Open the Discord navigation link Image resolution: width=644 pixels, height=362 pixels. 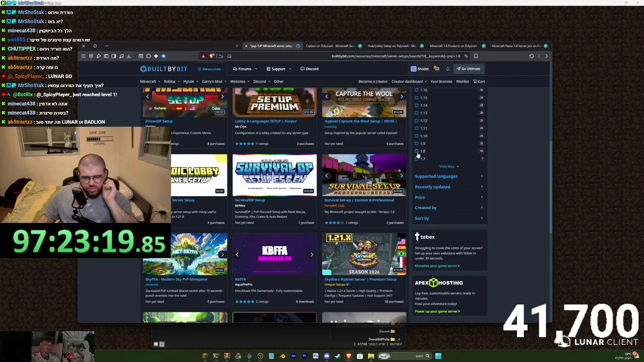(x=309, y=69)
